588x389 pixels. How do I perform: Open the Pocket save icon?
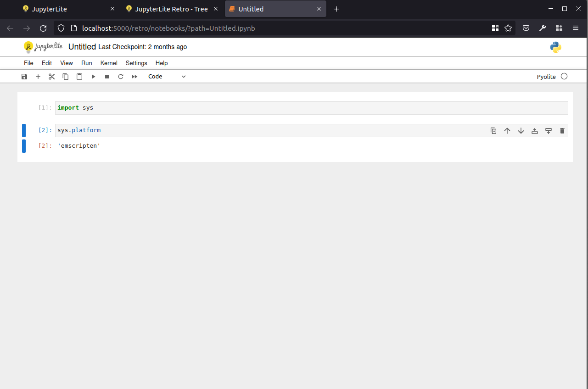point(526,28)
